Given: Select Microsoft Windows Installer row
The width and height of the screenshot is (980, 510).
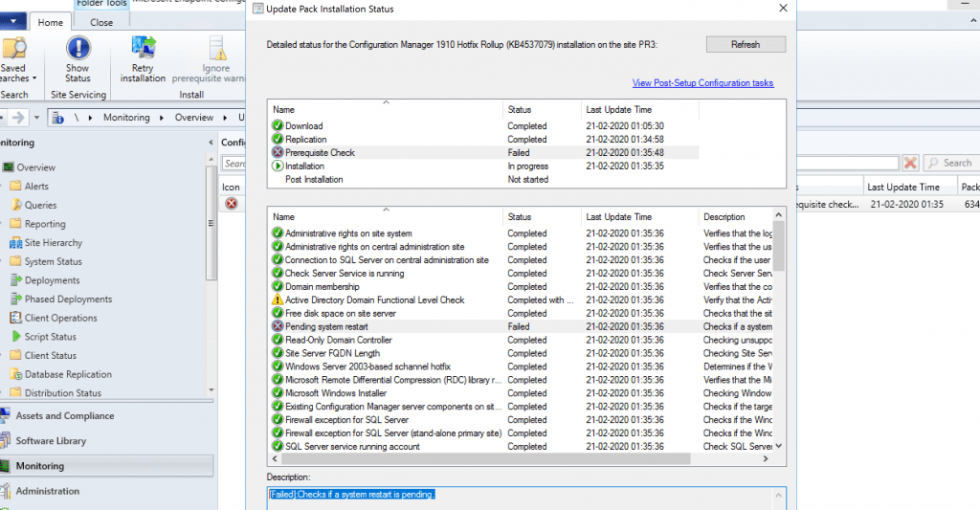Looking at the screenshot, I should click(x=522, y=393).
